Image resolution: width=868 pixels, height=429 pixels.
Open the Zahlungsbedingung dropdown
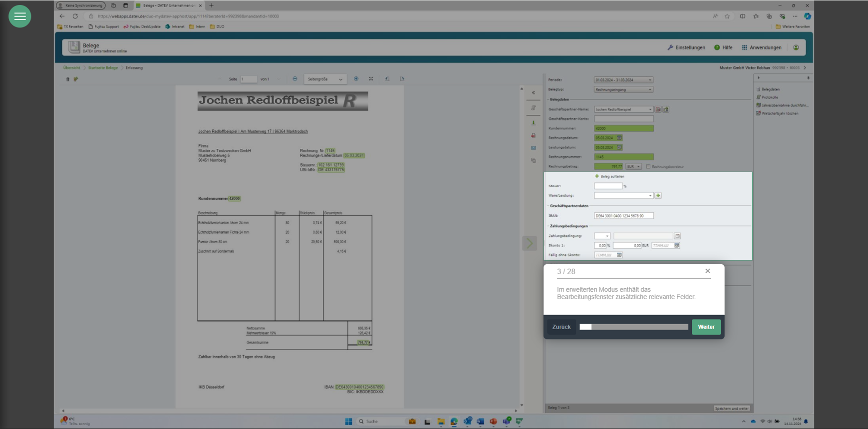[x=602, y=236]
